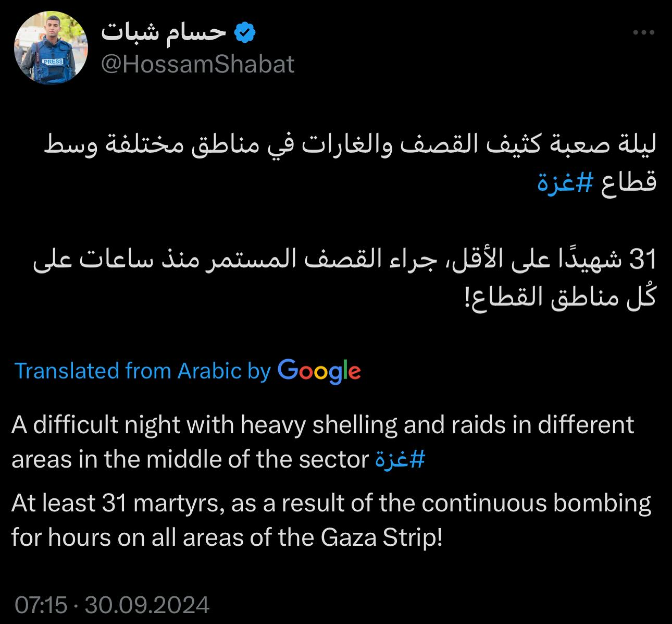Open the #غزة hashtag in the English translation
This screenshot has height=624, width=672.
click(400, 460)
